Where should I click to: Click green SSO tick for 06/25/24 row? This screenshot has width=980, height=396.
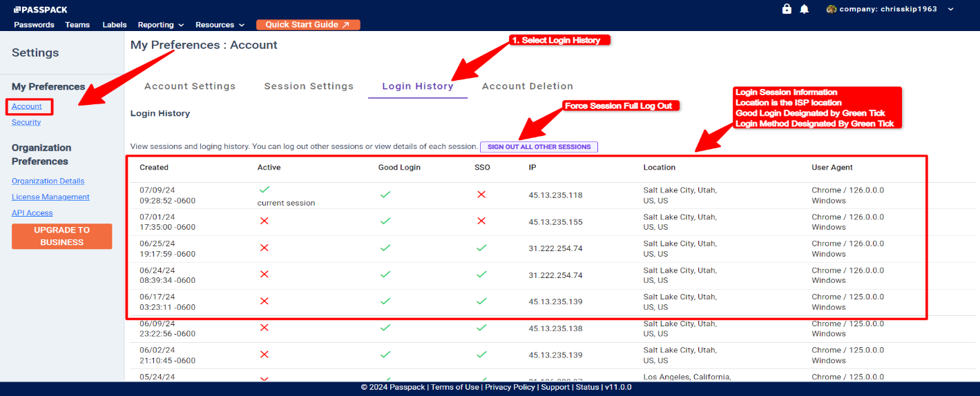481,248
